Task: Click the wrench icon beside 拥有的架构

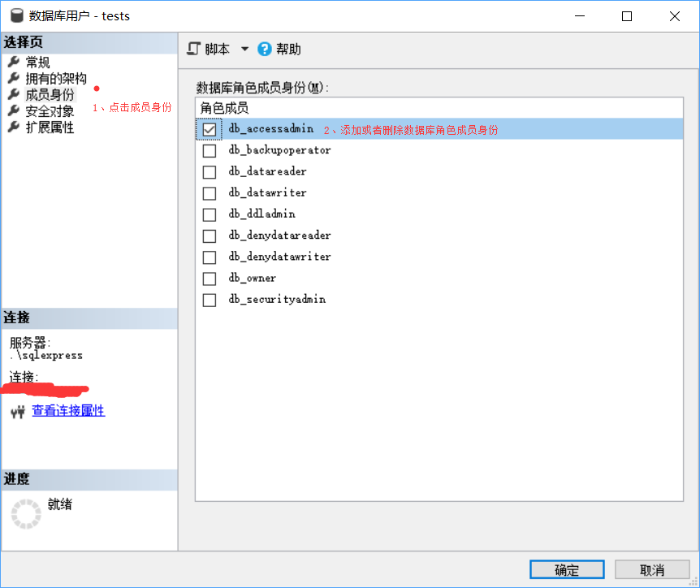Action: click(x=14, y=78)
